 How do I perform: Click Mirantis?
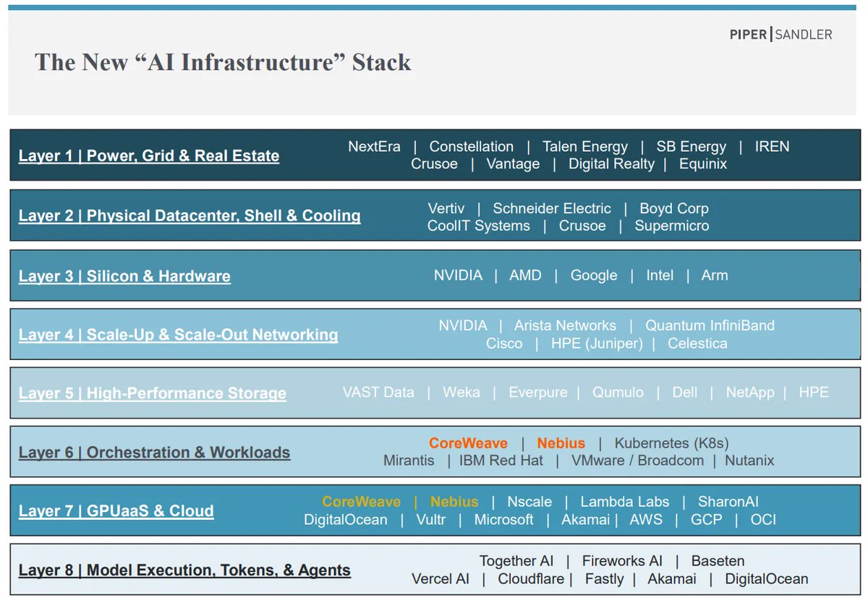point(409,461)
